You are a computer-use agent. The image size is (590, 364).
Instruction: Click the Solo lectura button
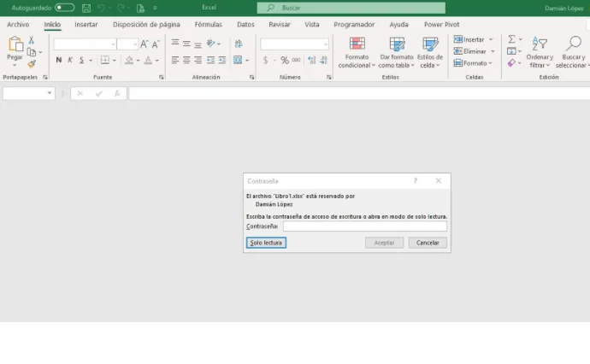266,243
